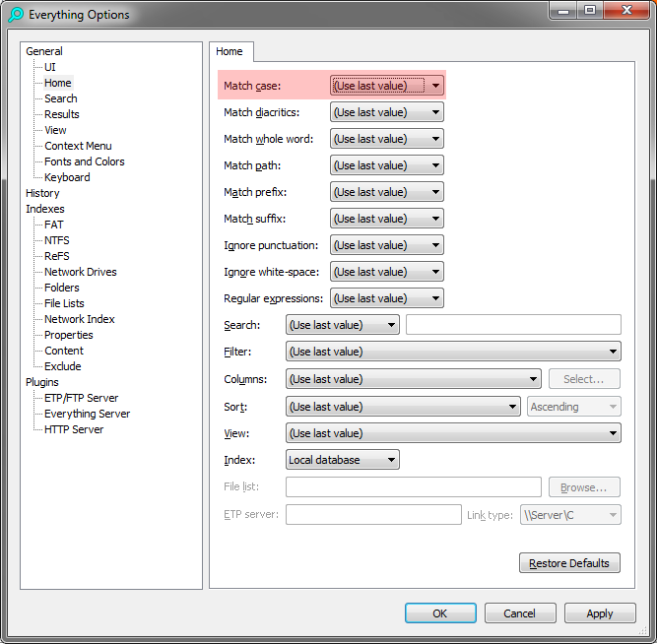Open the Match whole word dropdown
The width and height of the screenshot is (657, 644).
pos(387,139)
